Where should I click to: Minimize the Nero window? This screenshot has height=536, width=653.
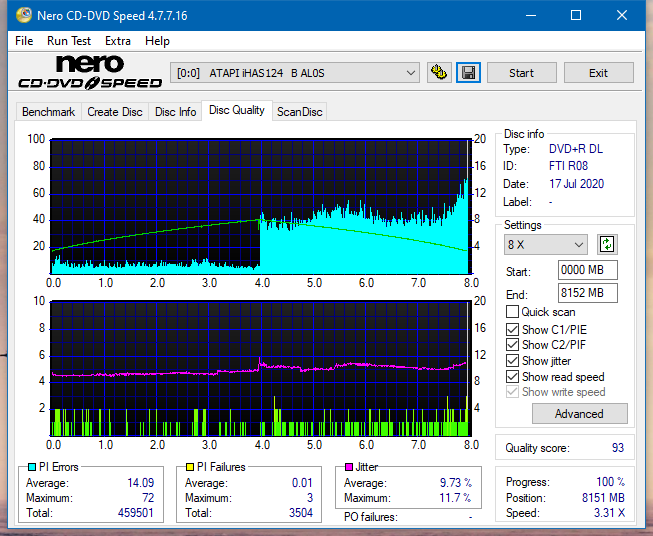pos(531,15)
